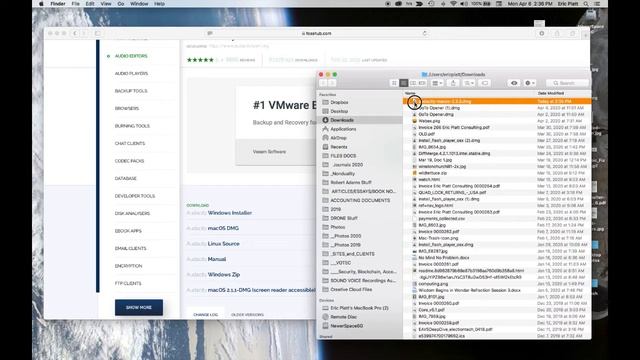Viewport: 640px width, 360px height.
Task: Click the Windows Installer download link
Action: (x=229, y=213)
